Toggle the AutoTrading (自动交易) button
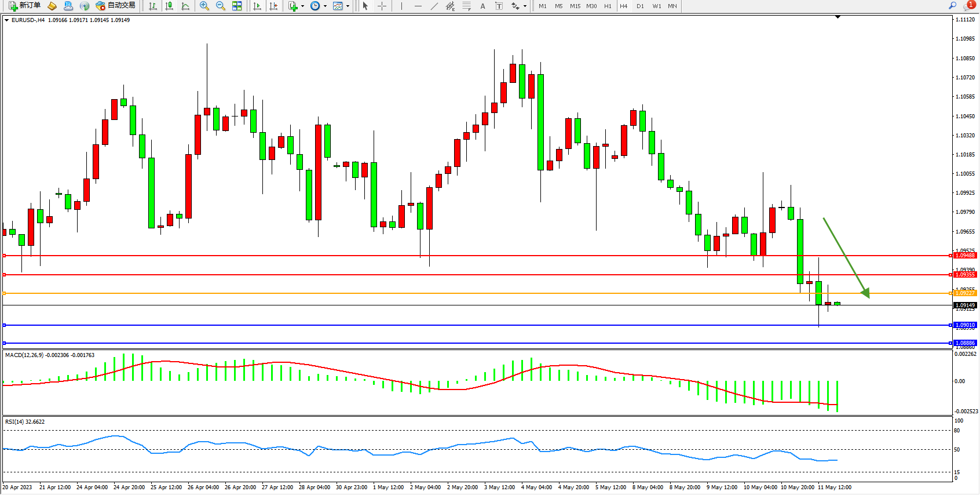The height and width of the screenshot is (495, 980). (x=116, y=6)
